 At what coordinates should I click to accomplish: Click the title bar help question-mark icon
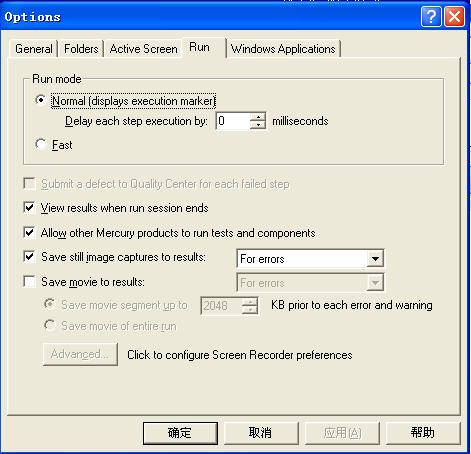click(x=431, y=16)
